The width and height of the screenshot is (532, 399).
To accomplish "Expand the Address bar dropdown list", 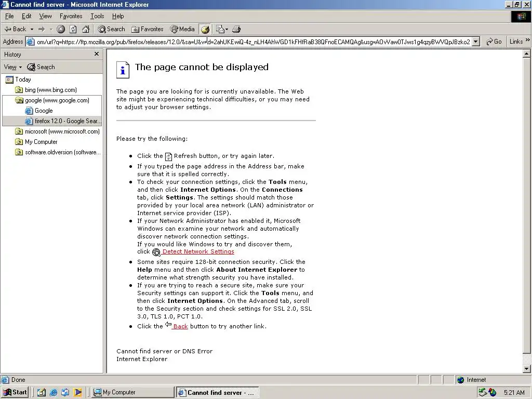I will pos(476,42).
